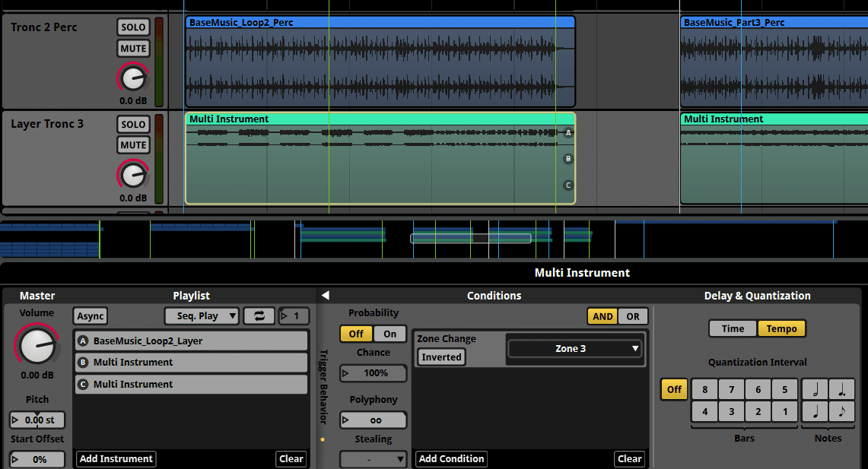Click the Add Condition button
Screen dimensions: 868x469
[x=451, y=458]
